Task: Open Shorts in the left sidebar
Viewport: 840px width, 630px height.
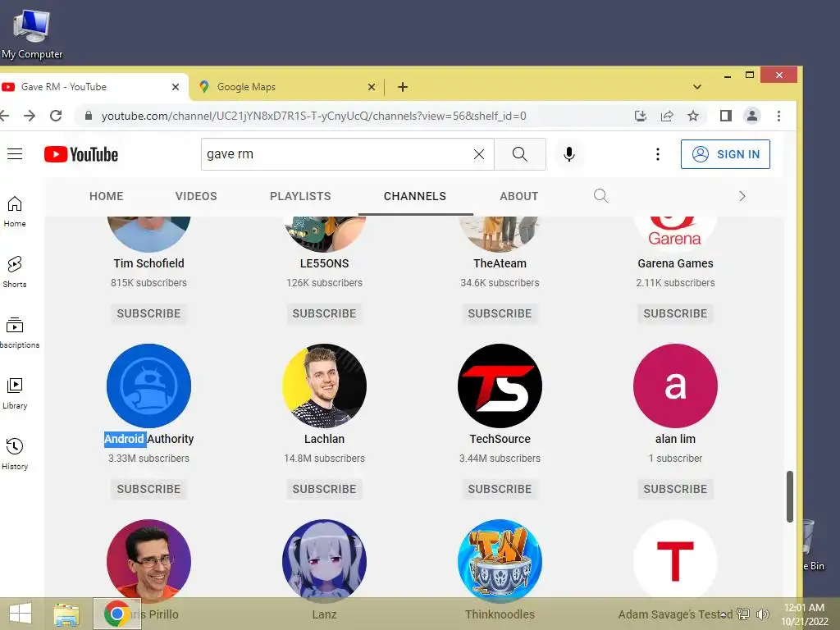Action: tap(15, 272)
